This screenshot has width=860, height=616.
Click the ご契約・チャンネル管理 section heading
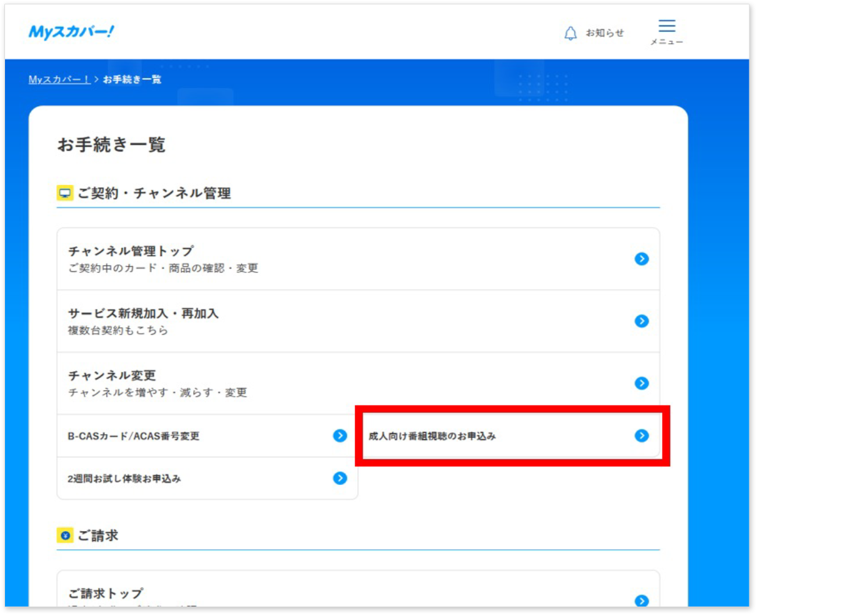click(x=154, y=193)
